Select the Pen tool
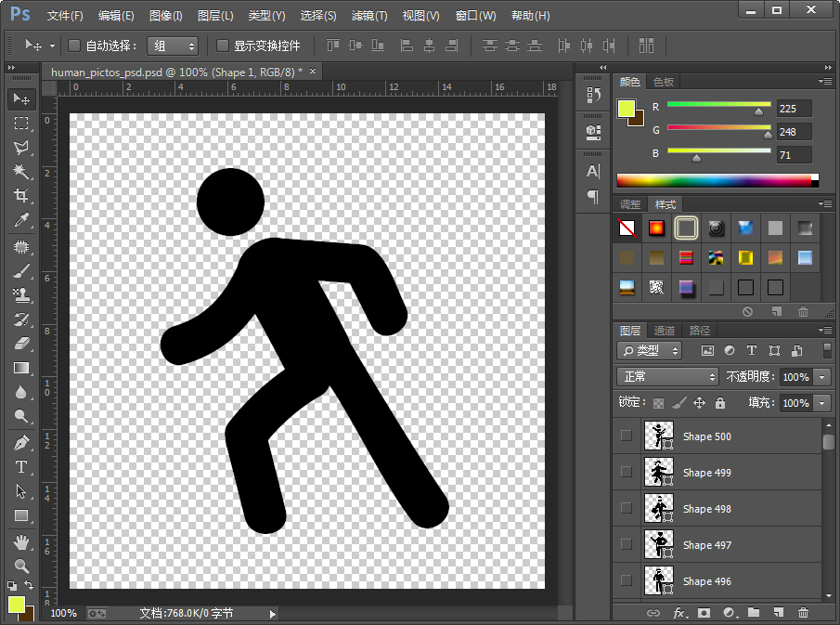Viewport: 840px width, 625px height. coord(21,443)
